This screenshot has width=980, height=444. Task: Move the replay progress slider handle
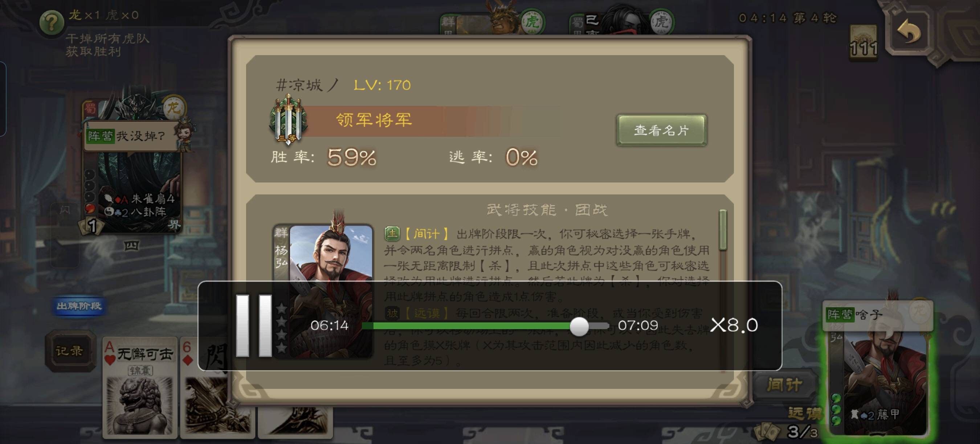coord(579,326)
